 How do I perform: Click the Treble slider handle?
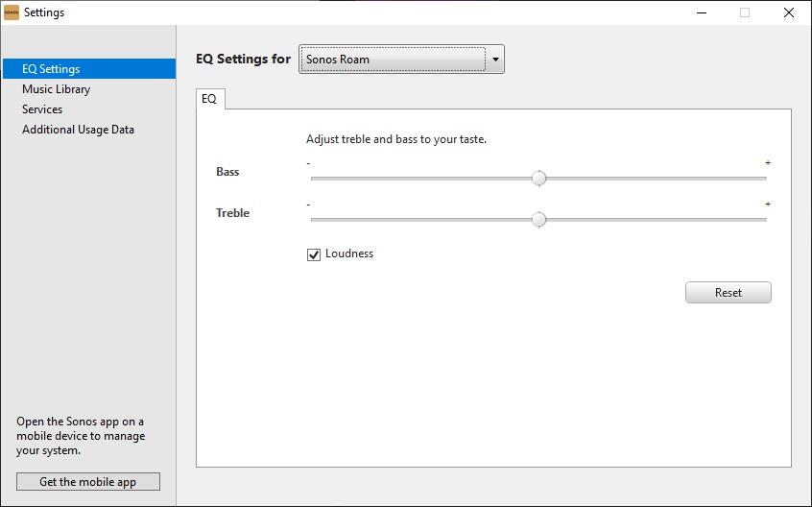click(x=538, y=220)
